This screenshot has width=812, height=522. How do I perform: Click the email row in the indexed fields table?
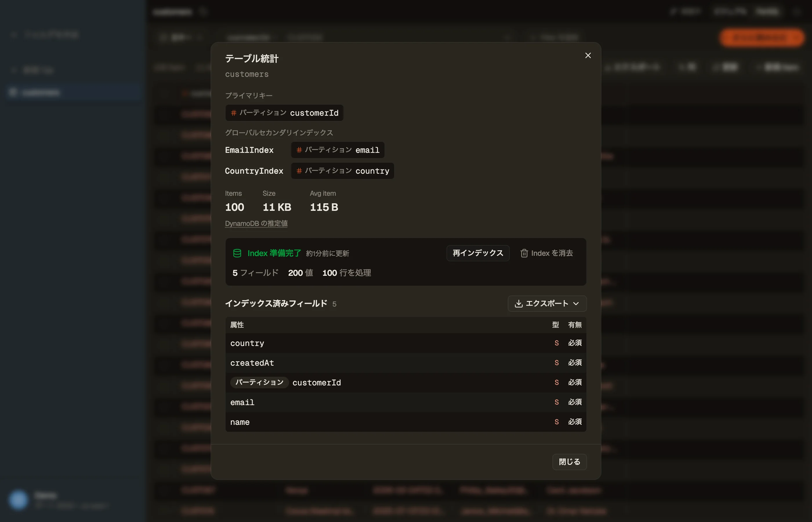pyautogui.click(x=406, y=402)
